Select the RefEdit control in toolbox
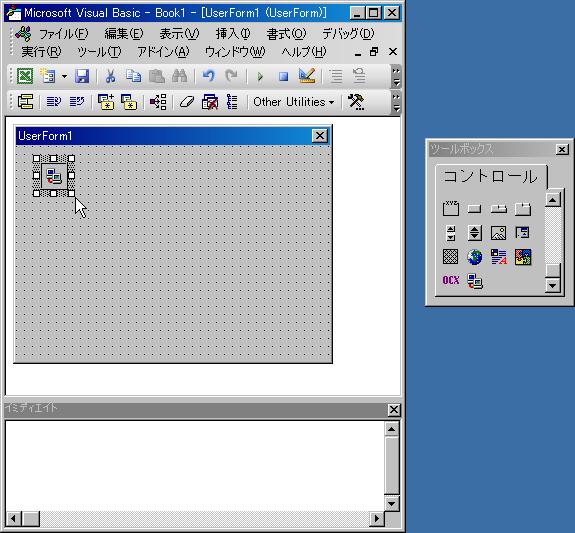The height and width of the screenshot is (533, 575). (x=522, y=232)
